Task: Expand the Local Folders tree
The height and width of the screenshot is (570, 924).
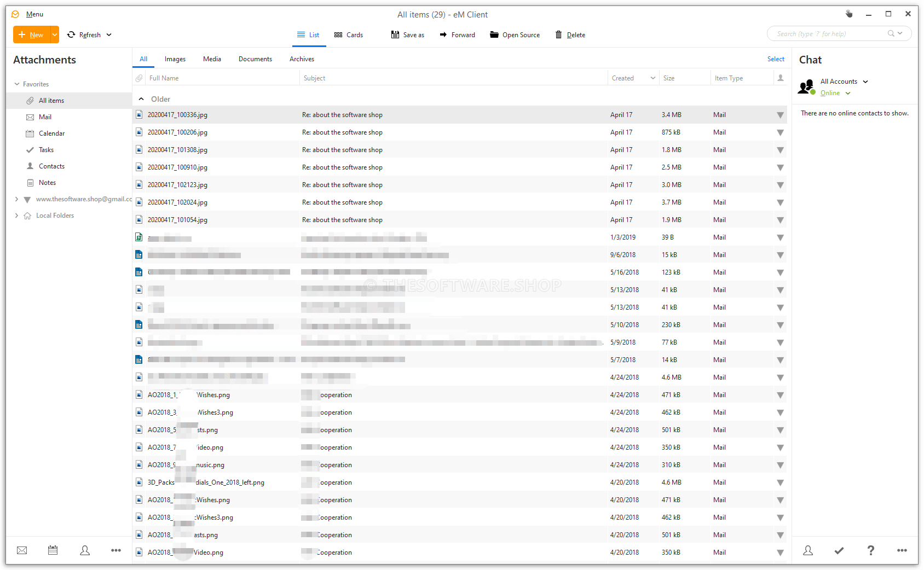Action: 16,215
